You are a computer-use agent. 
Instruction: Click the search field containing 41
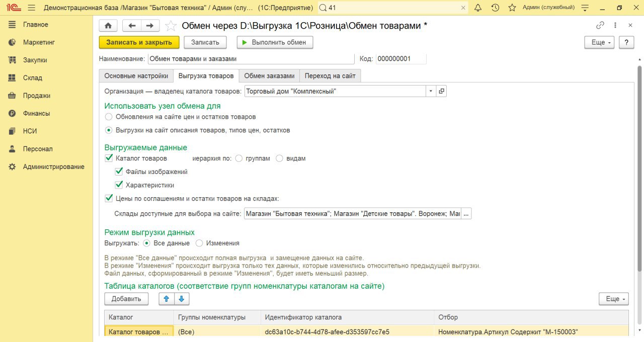[x=392, y=8]
